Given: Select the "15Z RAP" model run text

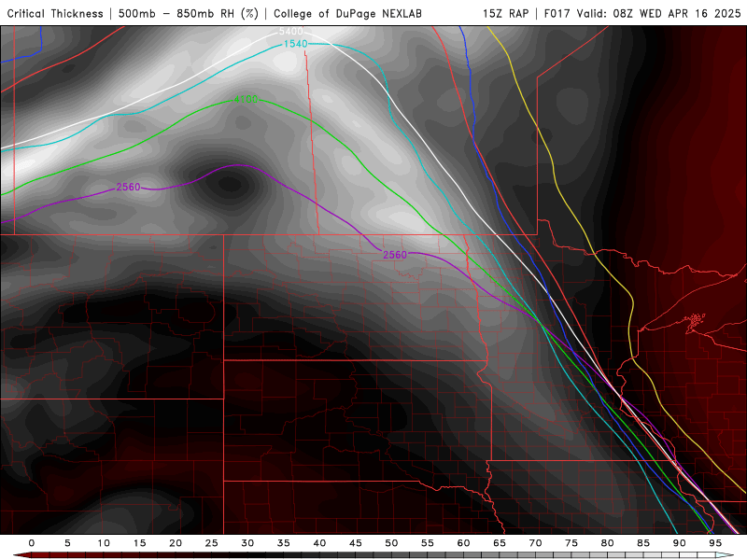Looking at the screenshot, I should 505,13.
